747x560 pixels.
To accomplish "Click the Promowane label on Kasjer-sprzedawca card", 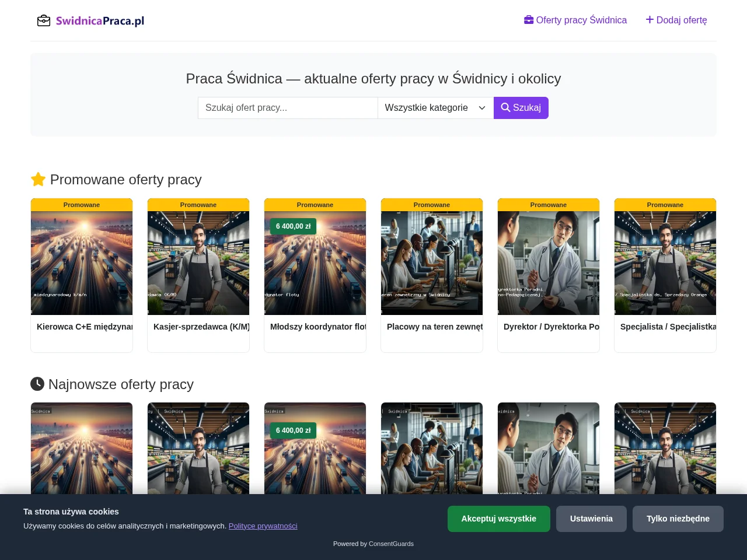I will 198,205.
